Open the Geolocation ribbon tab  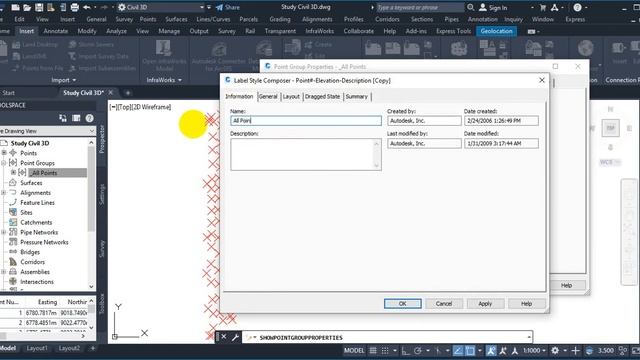point(496,31)
